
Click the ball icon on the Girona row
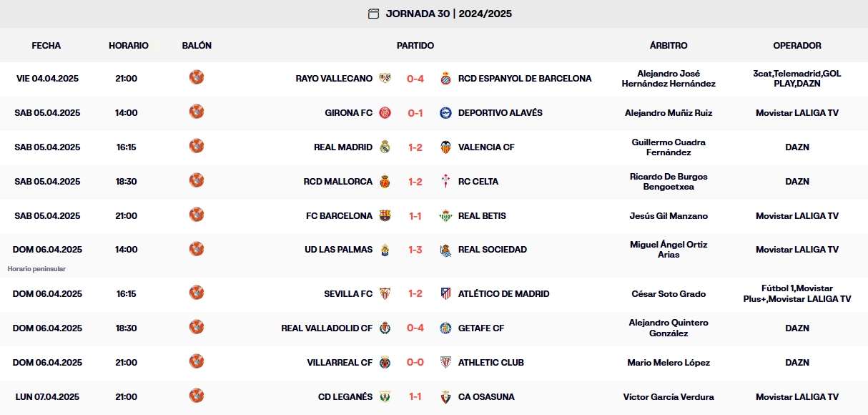[195, 112]
